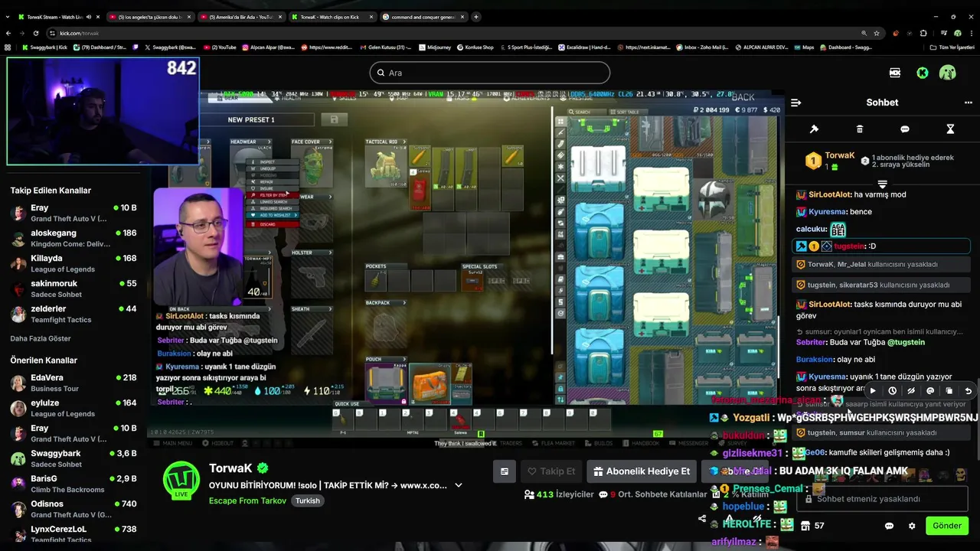
Task: Show more followed channels via Daha Fazla Göster
Action: pyautogui.click(x=40, y=338)
